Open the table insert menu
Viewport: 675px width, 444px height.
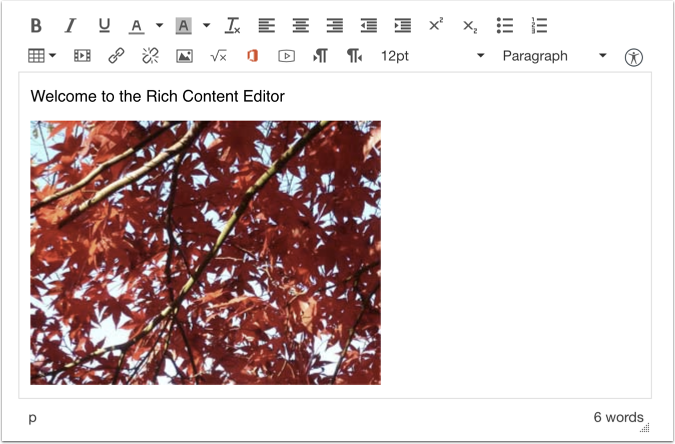coord(42,56)
